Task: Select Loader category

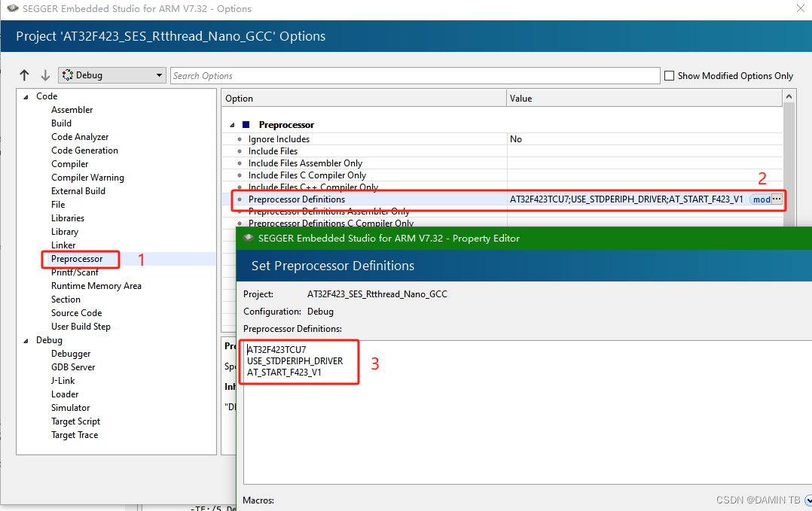Action: tap(65, 394)
